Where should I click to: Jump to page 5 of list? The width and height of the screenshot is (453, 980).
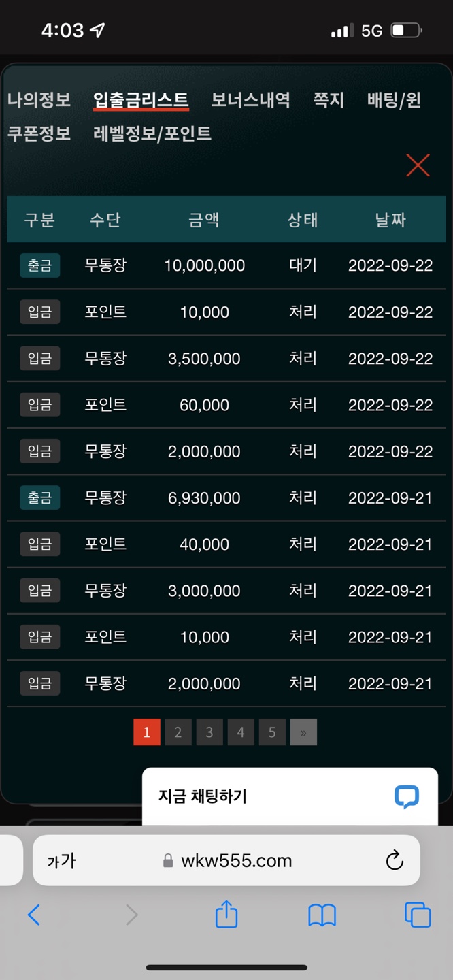[x=272, y=732]
